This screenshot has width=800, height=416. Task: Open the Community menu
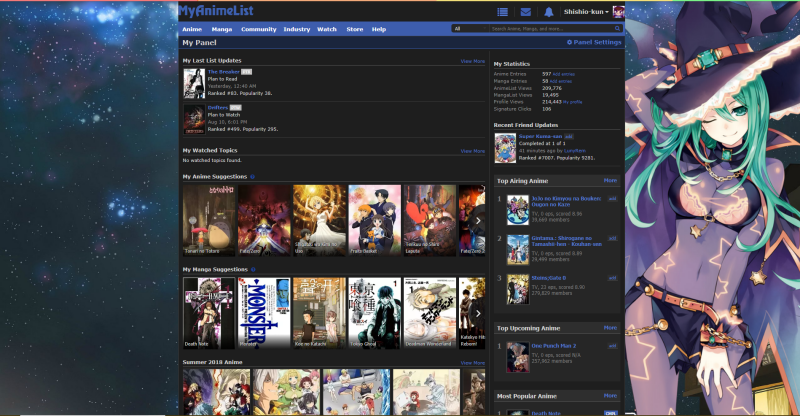258,29
